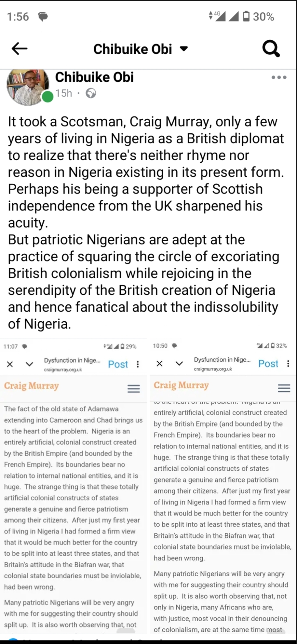297x644 pixels.
Task: Tap the back arrow to return
Action: [x=19, y=49]
